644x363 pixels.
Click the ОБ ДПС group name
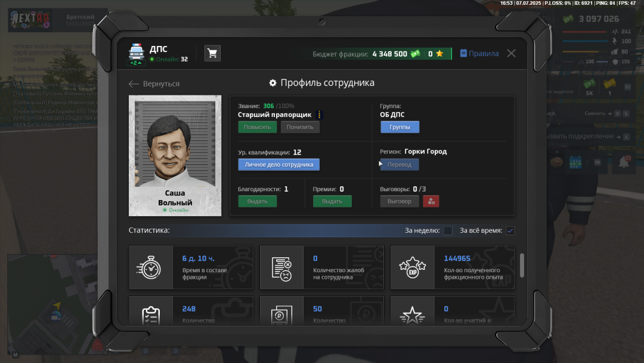392,115
